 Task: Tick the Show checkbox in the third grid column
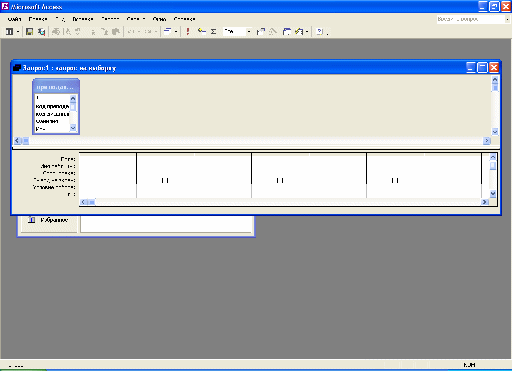(280, 180)
